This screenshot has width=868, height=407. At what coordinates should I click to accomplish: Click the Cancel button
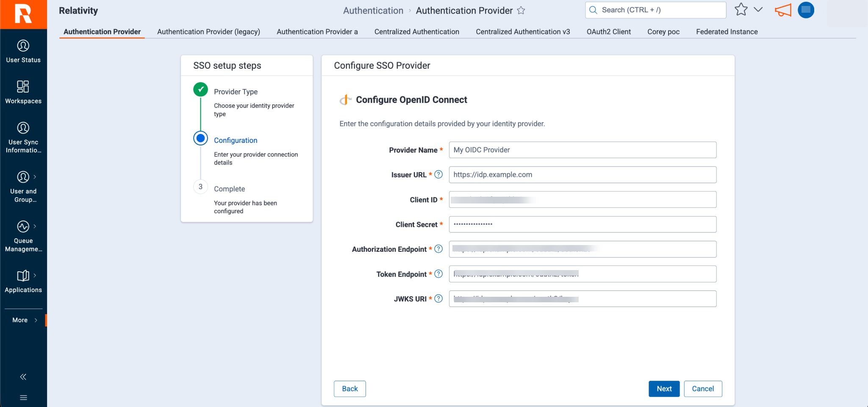[x=703, y=389]
